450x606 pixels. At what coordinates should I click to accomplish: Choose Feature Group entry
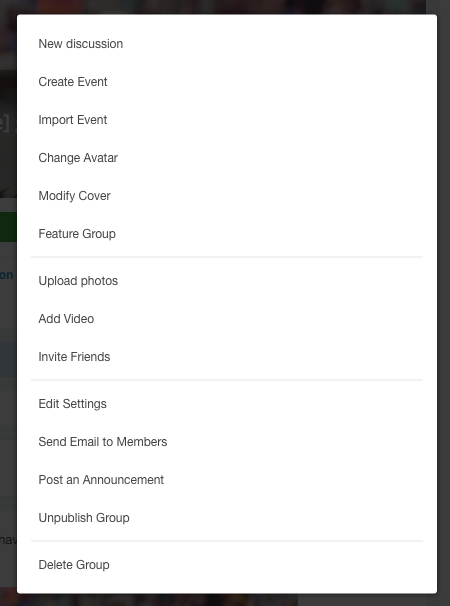point(227,234)
